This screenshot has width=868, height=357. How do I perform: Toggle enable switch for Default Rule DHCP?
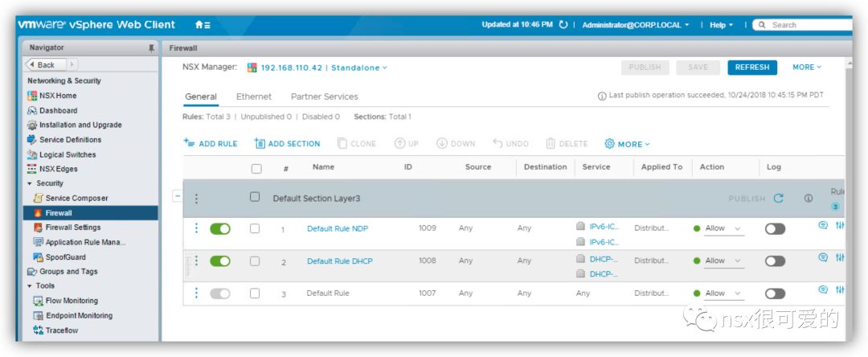[219, 261]
